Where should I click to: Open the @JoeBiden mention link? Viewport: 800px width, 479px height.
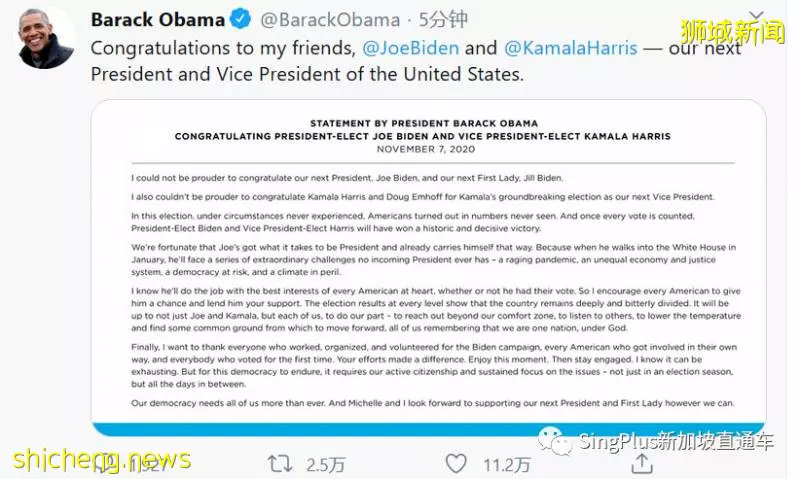[x=411, y=48]
